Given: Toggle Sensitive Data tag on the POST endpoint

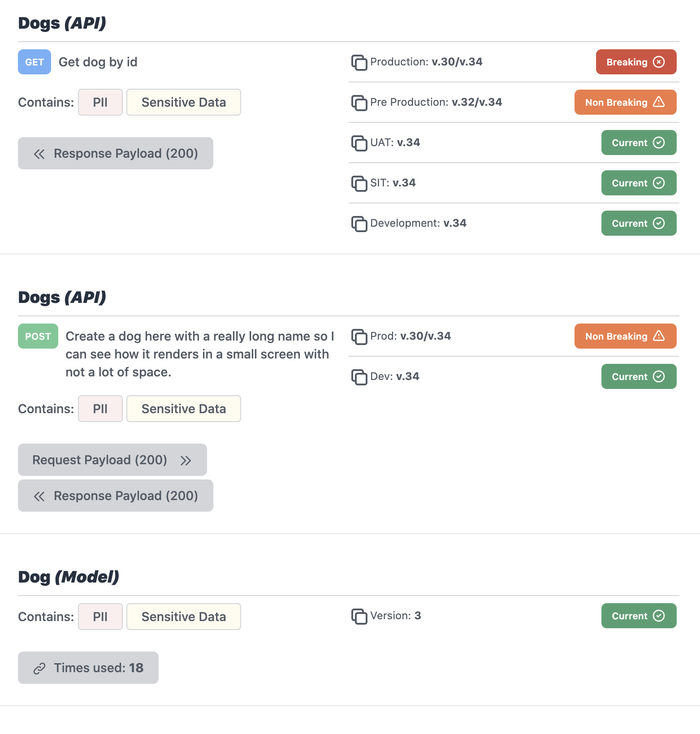Looking at the screenshot, I should 183,409.
